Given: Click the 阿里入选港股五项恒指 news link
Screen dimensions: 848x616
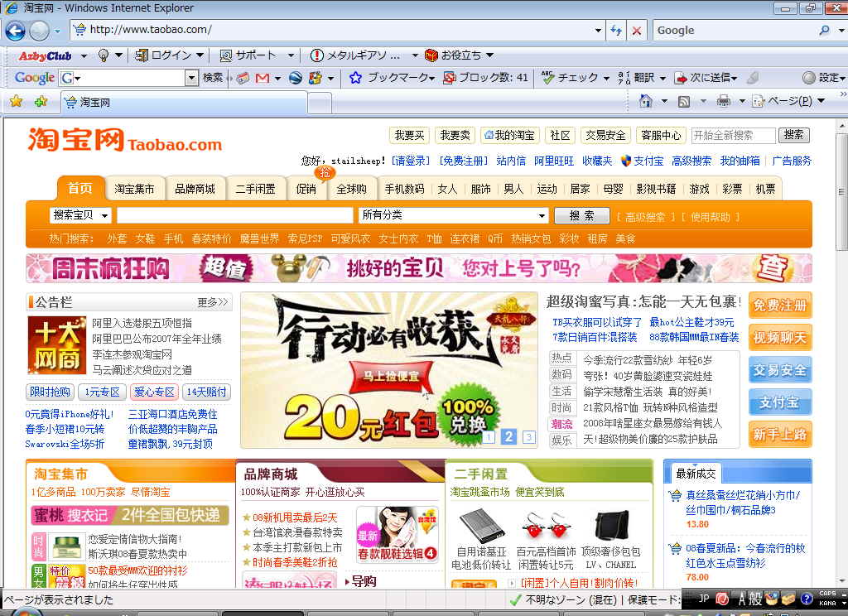Looking at the screenshot, I should click(x=142, y=323).
